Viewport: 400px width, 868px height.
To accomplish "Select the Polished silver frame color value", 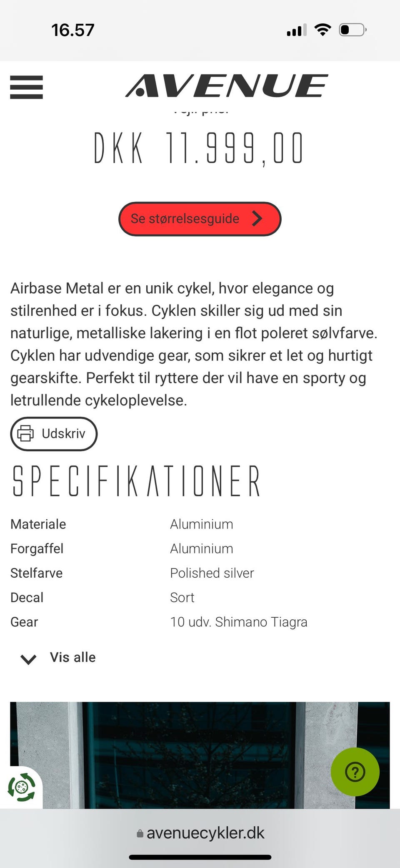I will coord(212,573).
